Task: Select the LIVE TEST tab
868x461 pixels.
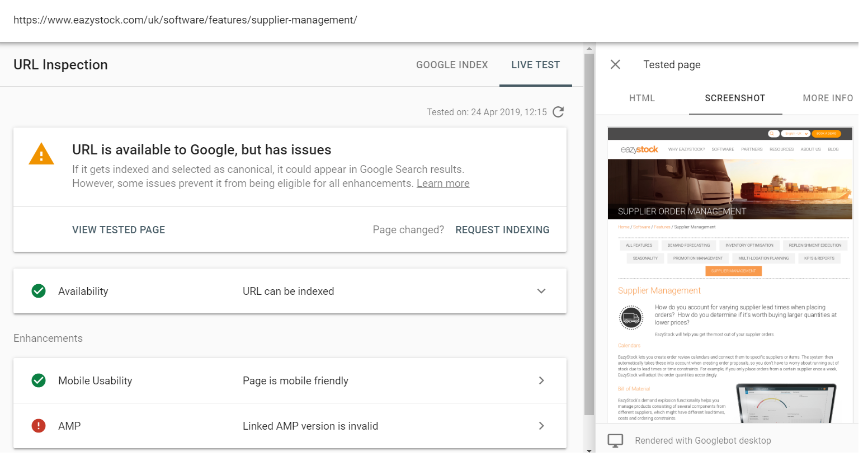Action: point(535,65)
